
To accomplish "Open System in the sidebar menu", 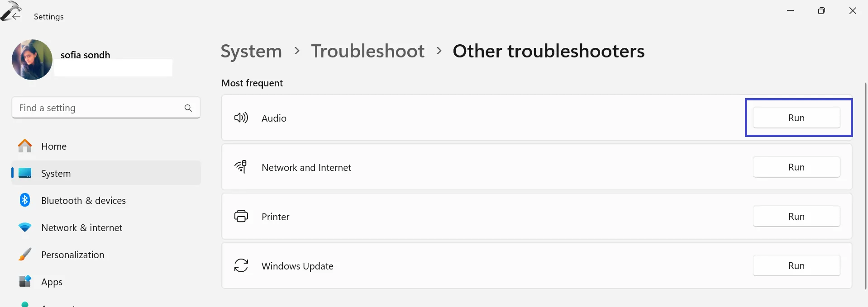I will 56,174.
